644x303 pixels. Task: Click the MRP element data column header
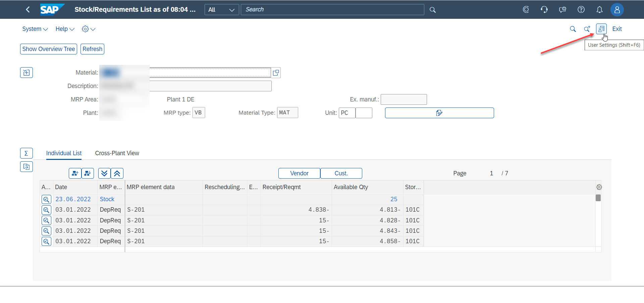coord(164,187)
